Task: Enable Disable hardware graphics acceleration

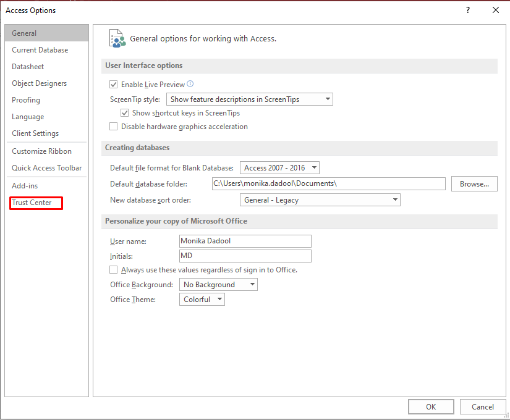Action: point(113,126)
